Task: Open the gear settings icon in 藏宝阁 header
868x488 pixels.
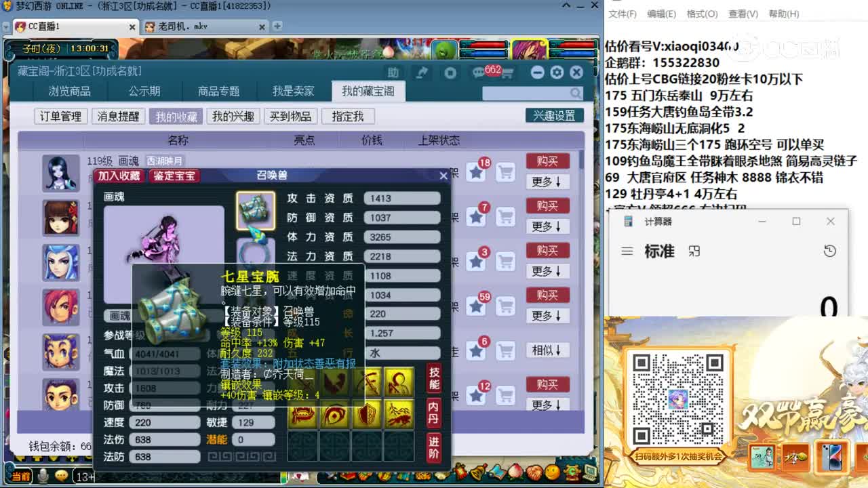Action: pyautogui.click(x=557, y=72)
